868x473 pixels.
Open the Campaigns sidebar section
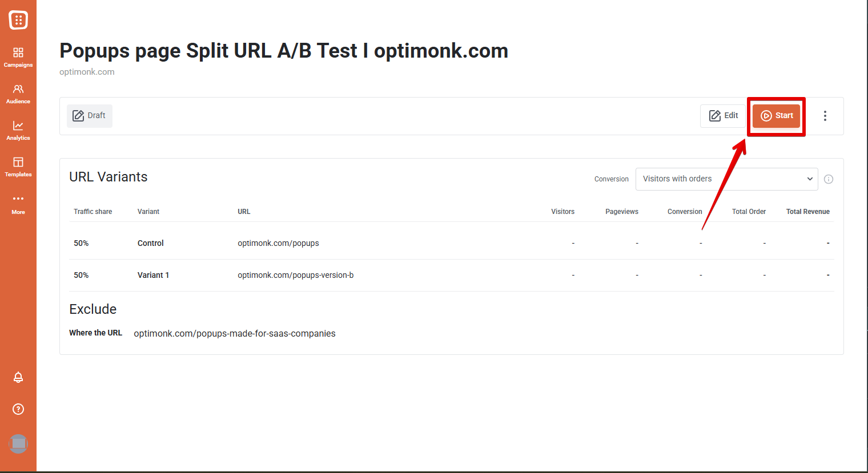click(x=18, y=58)
